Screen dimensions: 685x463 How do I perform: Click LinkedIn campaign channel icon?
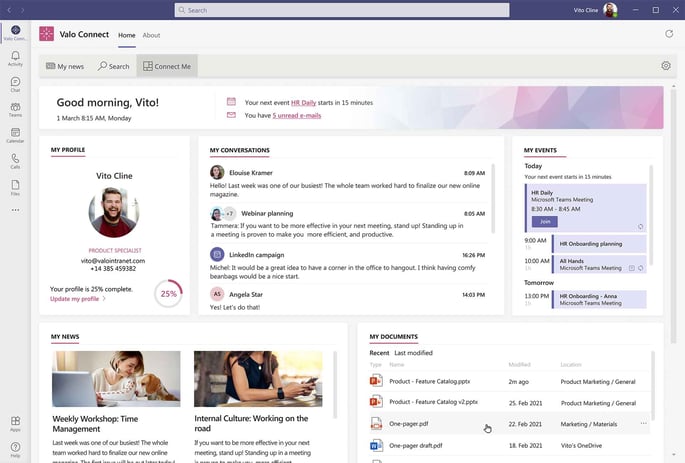click(217, 254)
